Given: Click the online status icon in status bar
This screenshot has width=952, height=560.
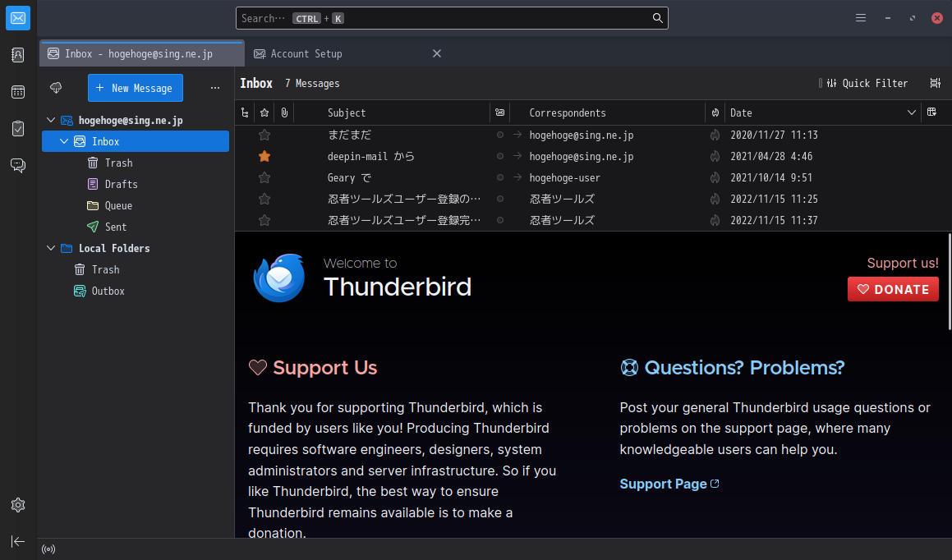Looking at the screenshot, I should tap(48, 549).
